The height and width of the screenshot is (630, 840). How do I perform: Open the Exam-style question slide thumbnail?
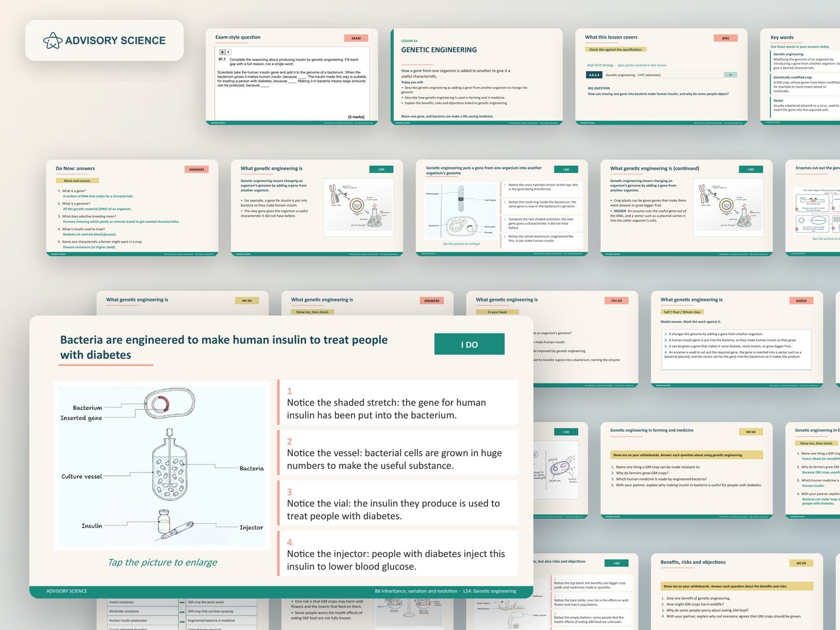[292, 77]
